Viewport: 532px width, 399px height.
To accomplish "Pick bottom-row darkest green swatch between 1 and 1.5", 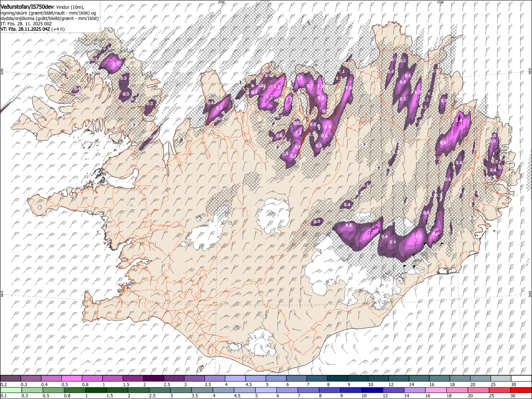I will [96, 390].
